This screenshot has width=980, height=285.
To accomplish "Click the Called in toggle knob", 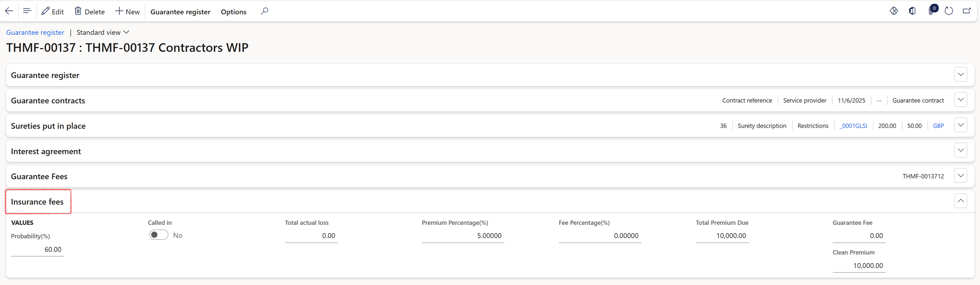I will pyautogui.click(x=155, y=235).
